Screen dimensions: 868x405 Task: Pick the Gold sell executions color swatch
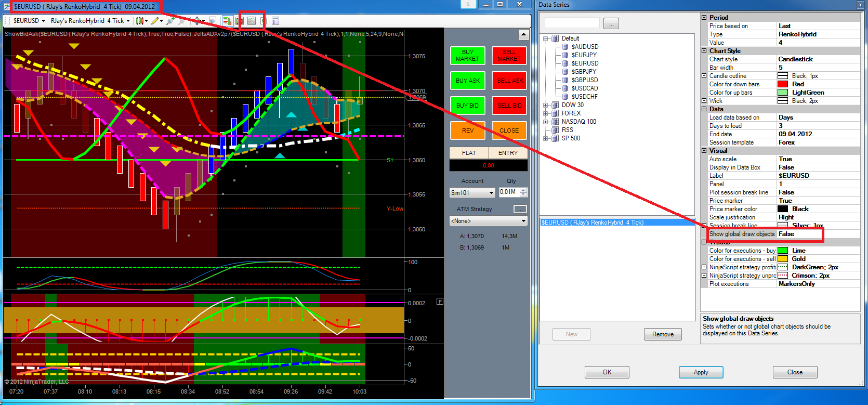(x=783, y=259)
